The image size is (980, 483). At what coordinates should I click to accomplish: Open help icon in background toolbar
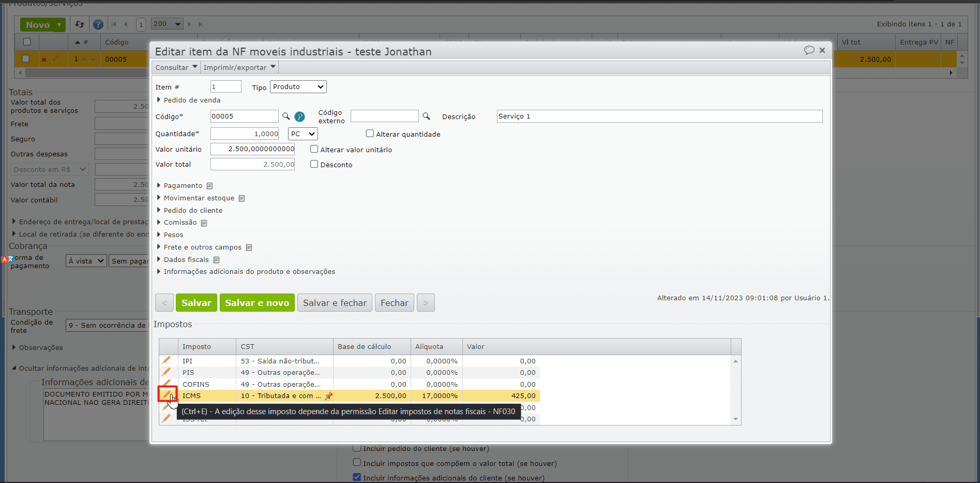(98, 24)
